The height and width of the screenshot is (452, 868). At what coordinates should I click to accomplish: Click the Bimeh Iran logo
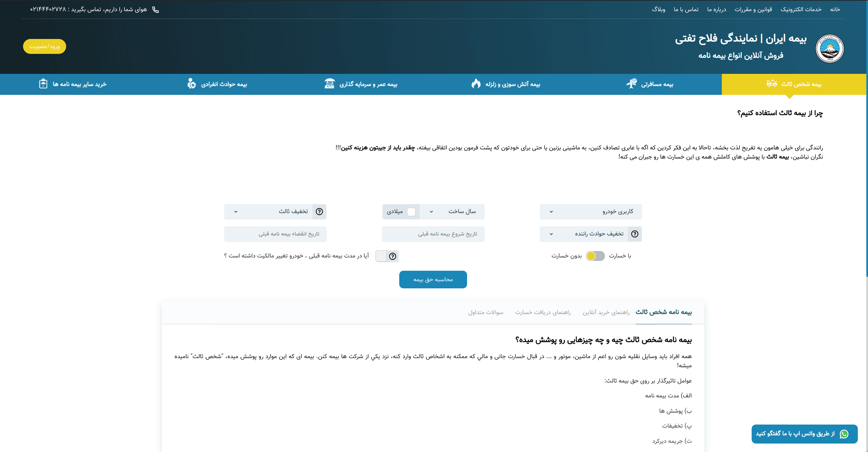pyautogui.click(x=829, y=48)
